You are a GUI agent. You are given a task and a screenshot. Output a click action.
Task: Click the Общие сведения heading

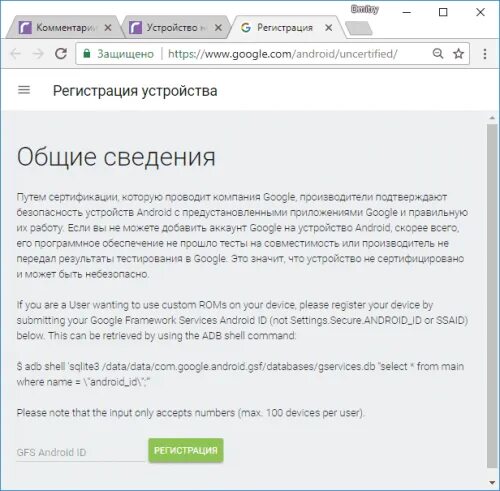[x=116, y=157]
